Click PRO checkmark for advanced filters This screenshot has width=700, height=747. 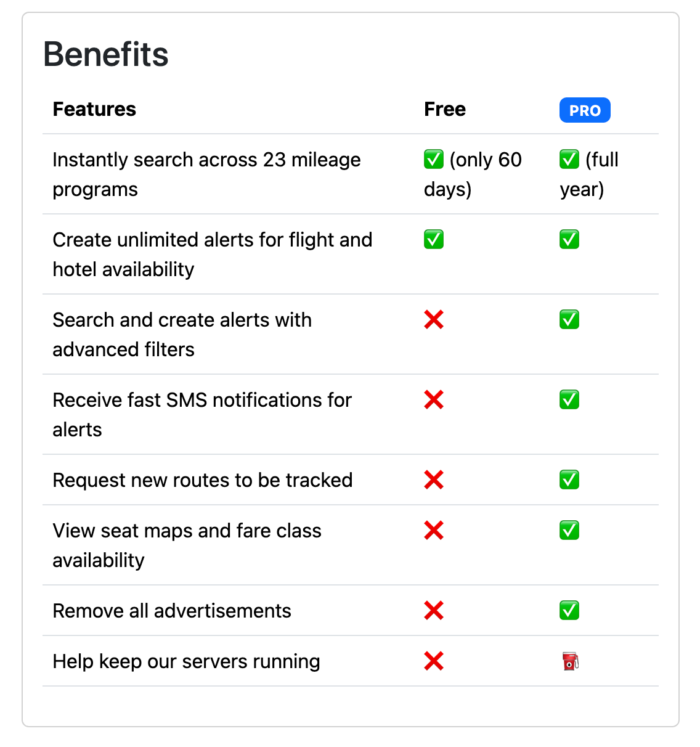569,320
